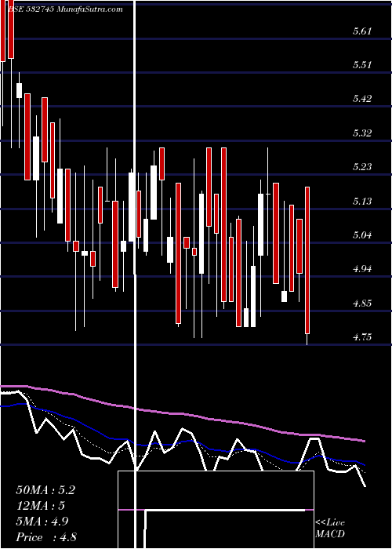The width and height of the screenshot is (392, 549).
Task: Click the BSE 532745 chart title text
Action: coord(65,9)
